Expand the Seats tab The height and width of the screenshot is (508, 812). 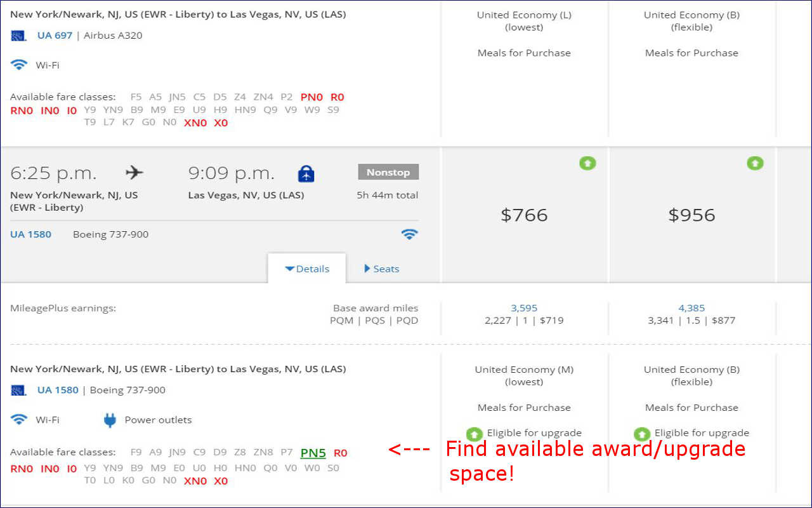click(x=381, y=269)
